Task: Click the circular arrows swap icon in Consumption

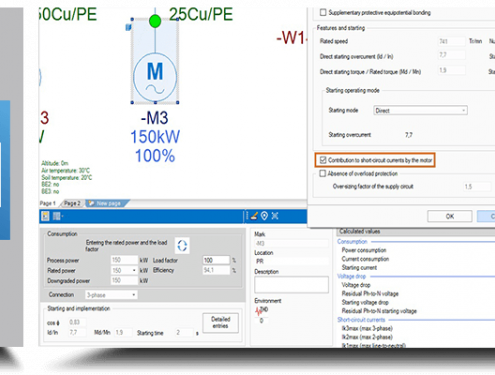Action: click(x=182, y=246)
